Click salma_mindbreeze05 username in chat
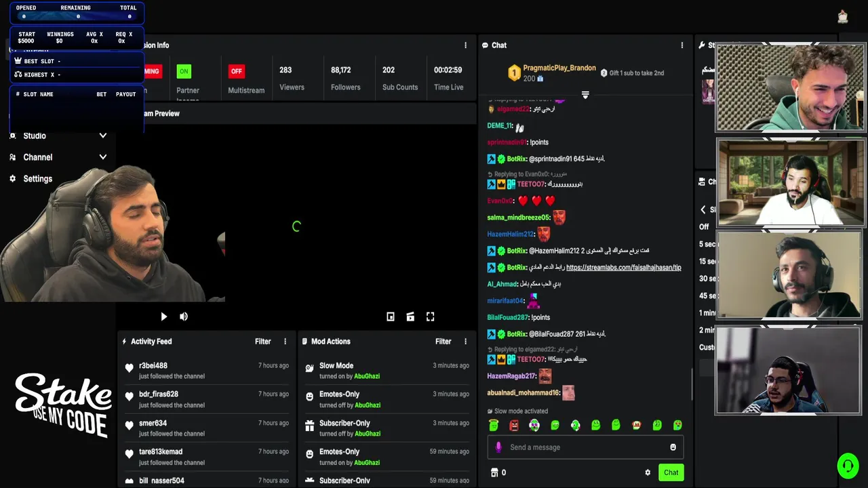 518,218
